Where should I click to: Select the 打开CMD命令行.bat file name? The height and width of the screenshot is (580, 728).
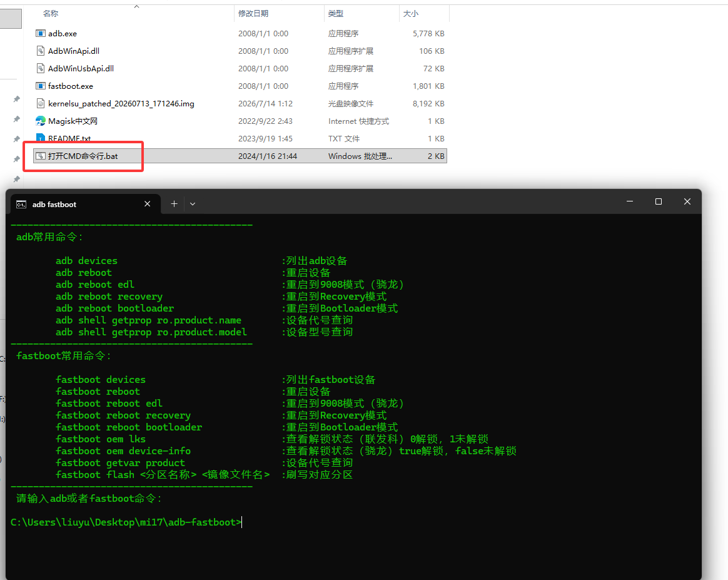83,156
